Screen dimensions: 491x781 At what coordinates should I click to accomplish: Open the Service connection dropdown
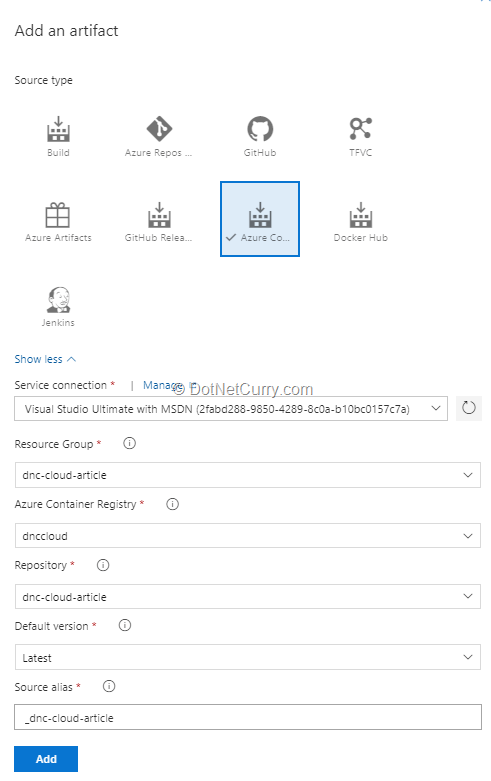tap(231, 409)
